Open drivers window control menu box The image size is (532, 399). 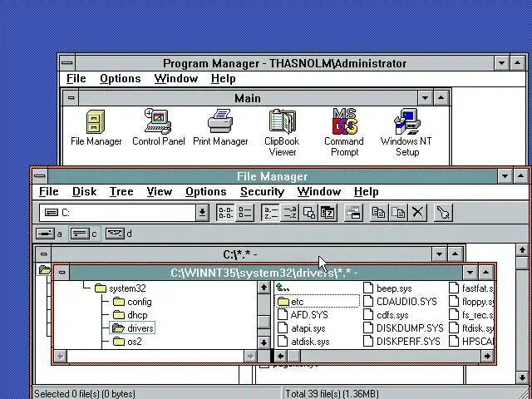(x=62, y=272)
